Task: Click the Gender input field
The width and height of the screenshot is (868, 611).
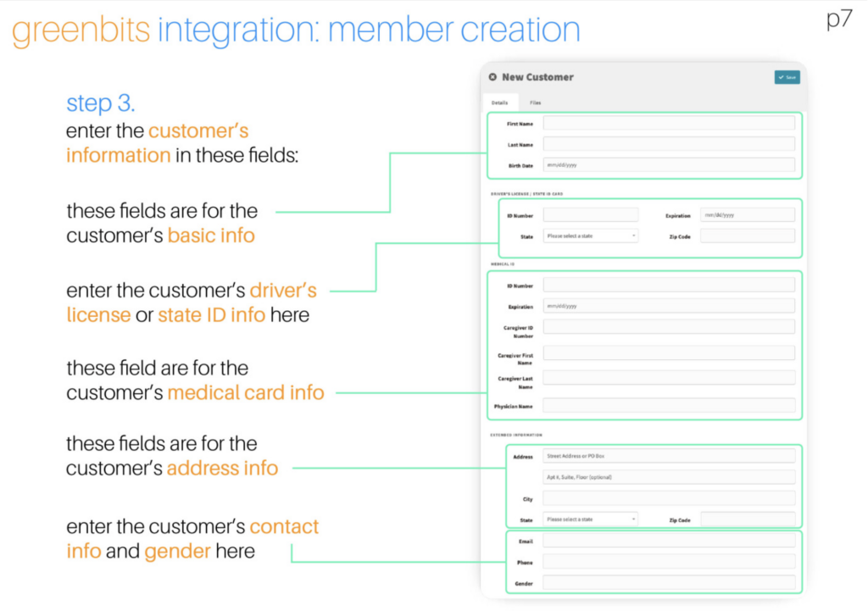Action: click(669, 582)
